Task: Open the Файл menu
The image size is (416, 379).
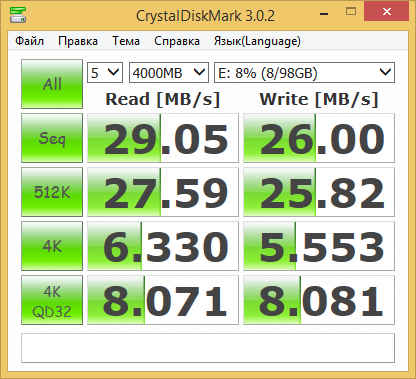Action: 29,41
